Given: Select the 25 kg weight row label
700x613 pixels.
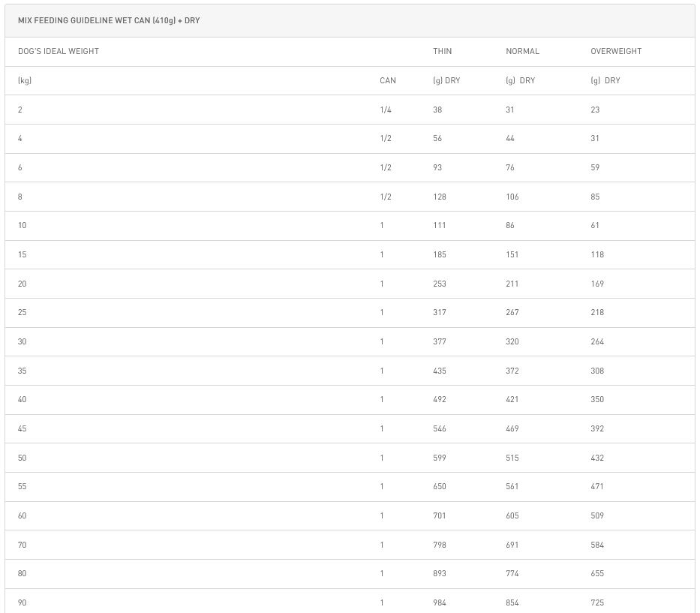Looking at the screenshot, I should click(23, 312).
